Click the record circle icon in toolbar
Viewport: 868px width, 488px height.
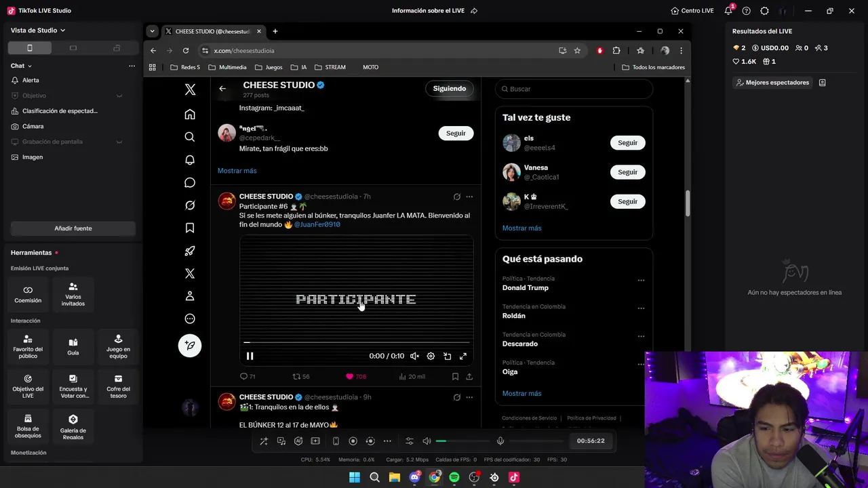point(353,441)
